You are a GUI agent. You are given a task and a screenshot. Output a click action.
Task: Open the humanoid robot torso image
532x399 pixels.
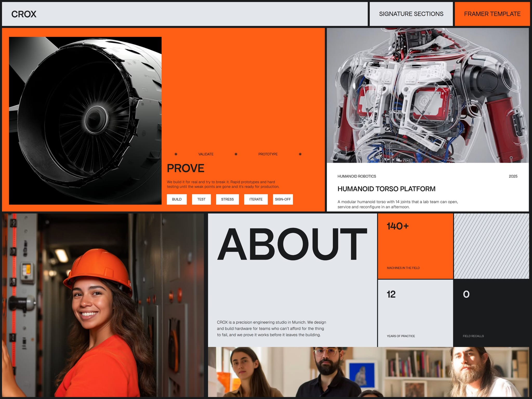(x=428, y=95)
